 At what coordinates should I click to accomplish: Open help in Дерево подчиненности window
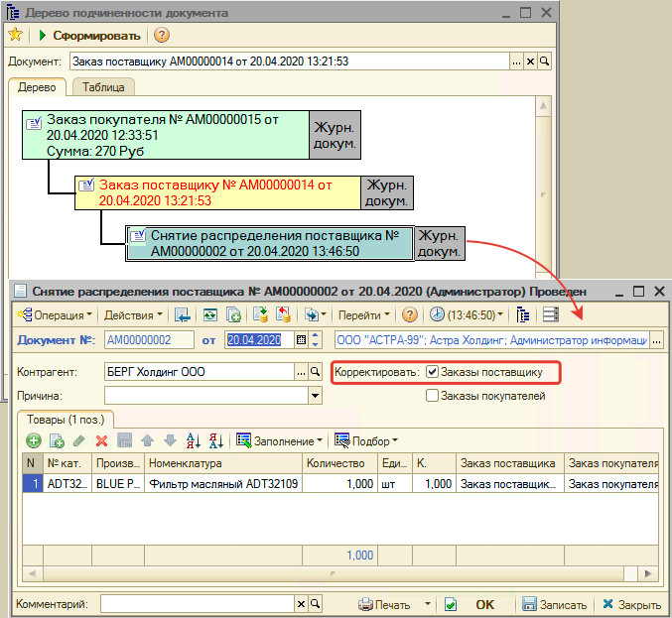click(161, 35)
